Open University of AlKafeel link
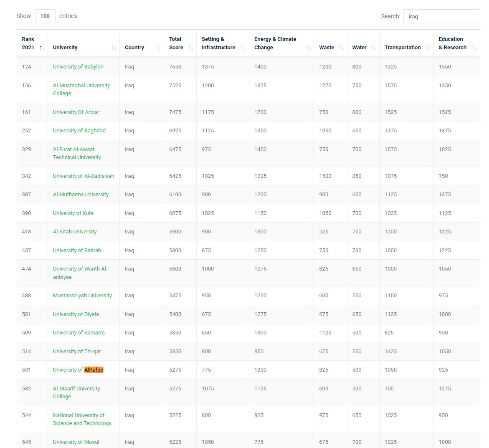 click(x=79, y=370)
